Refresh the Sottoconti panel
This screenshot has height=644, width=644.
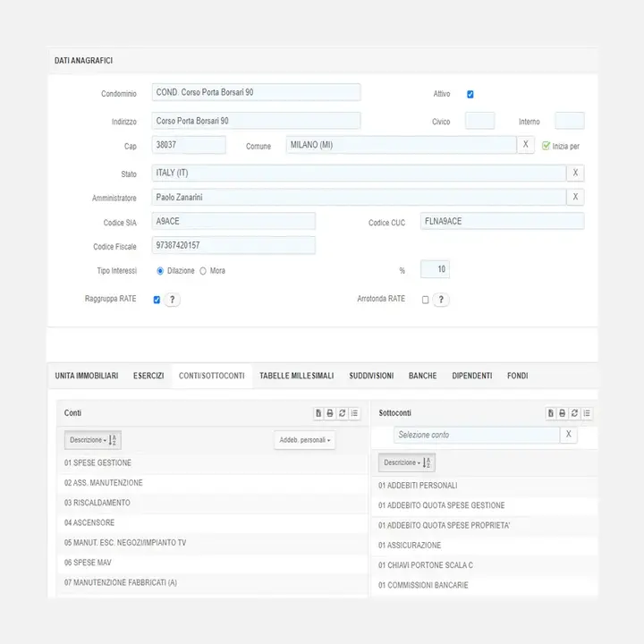[575, 413]
